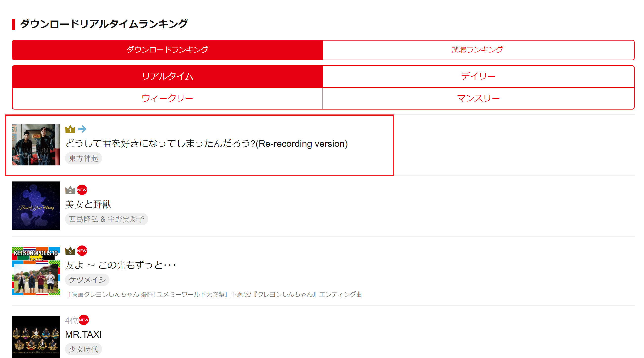
Task: Click the NEW badge next to 4位
Action: (84, 320)
